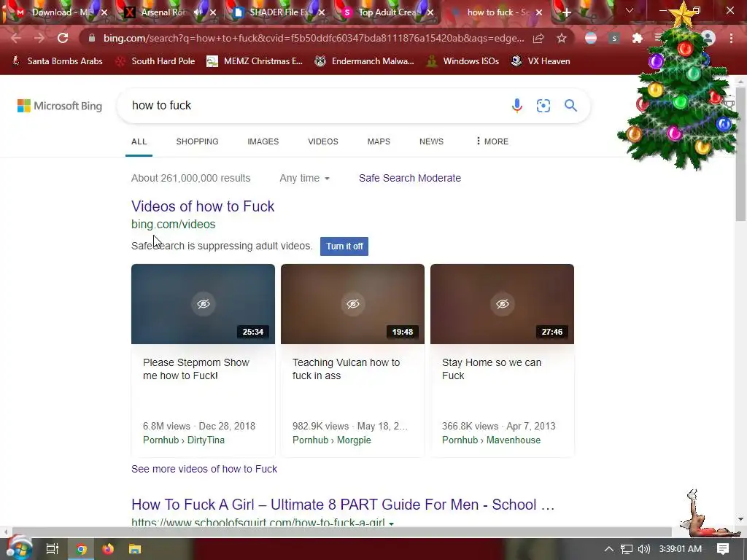
Task: Click the vertical page scrollbar thumb
Action: pyautogui.click(x=741, y=155)
